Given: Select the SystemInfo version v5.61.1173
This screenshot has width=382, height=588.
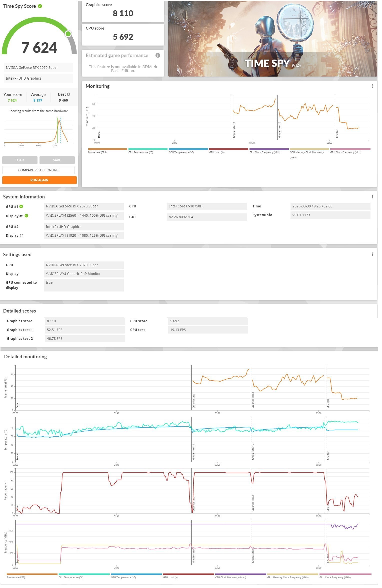Looking at the screenshot, I should 330,215.
